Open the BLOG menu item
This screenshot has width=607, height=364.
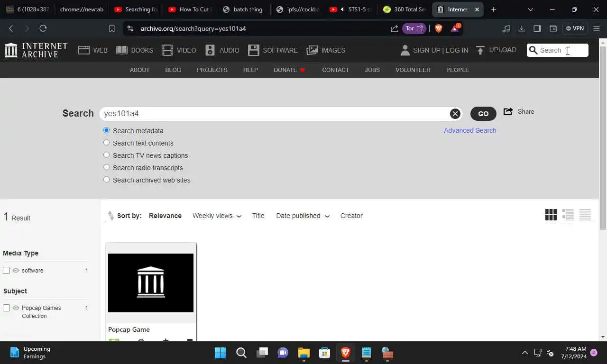tap(173, 70)
